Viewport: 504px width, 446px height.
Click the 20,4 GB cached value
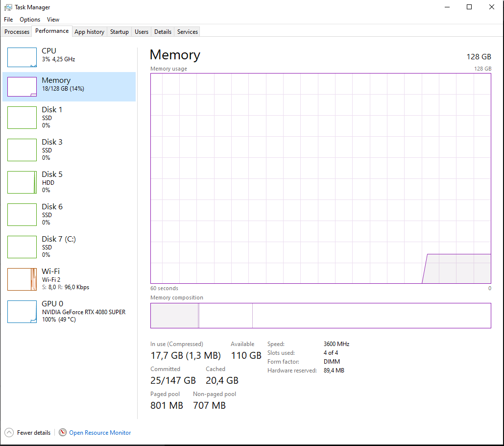tap(222, 381)
